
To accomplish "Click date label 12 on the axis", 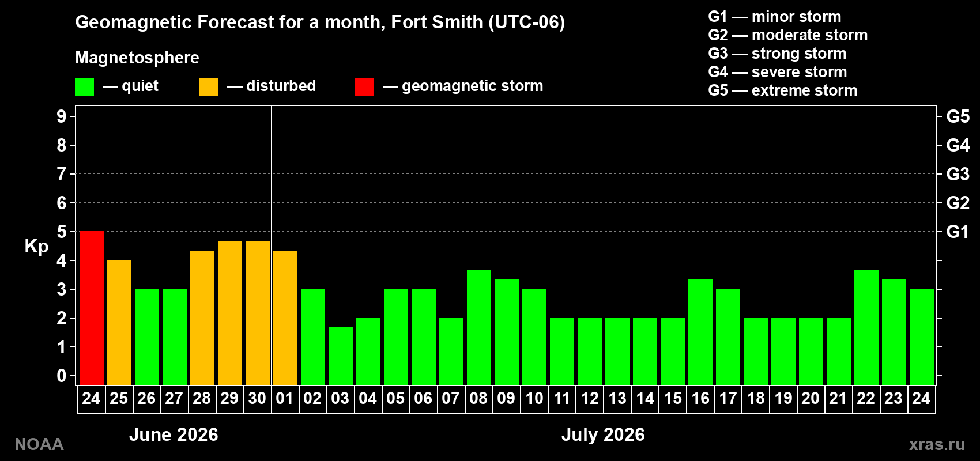I will pos(590,399).
